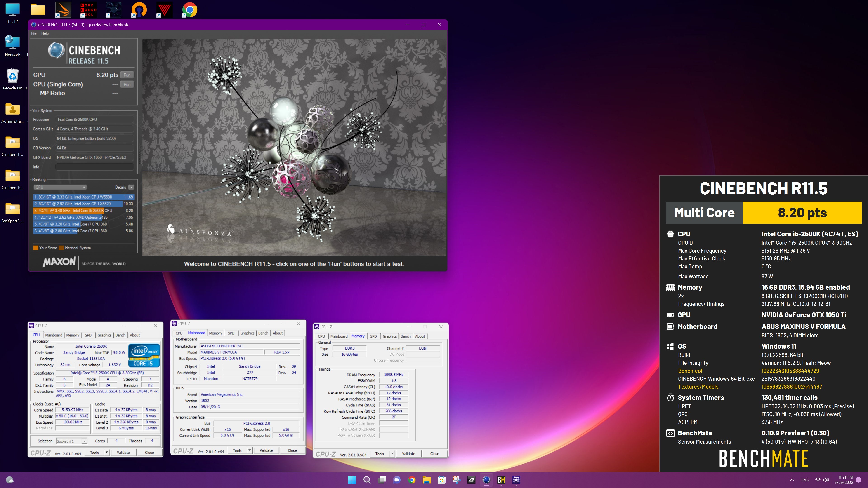This screenshot has height=488, width=868.
Task: Open Tools dropdown arrow in CPU-Z Memory window
Action: pyautogui.click(x=392, y=454)
